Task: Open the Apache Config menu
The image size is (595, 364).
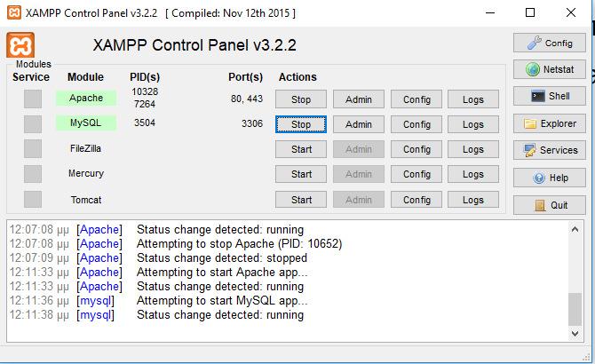Action: tap(416, 99)
